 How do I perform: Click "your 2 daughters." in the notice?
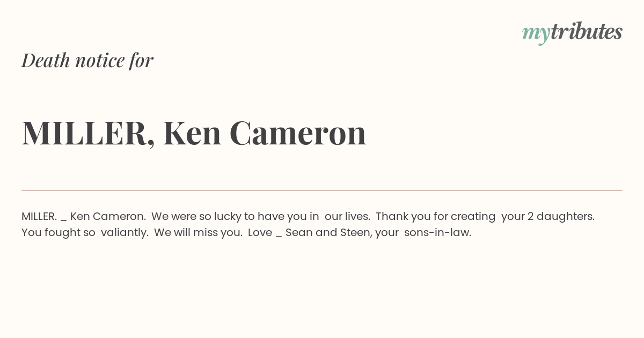[x=548, y=216]
